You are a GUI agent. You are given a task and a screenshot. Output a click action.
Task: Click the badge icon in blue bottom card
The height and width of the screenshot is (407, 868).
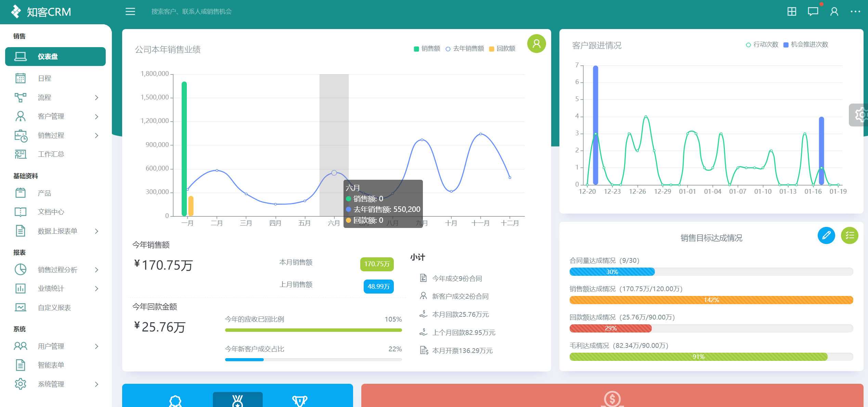(176, 401)
